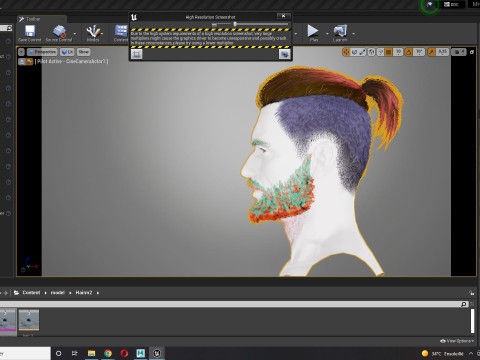Open the Launch options dropdown arrow
Image resolution: width=480 pixels, height=360 pixels.
[354, 33]
